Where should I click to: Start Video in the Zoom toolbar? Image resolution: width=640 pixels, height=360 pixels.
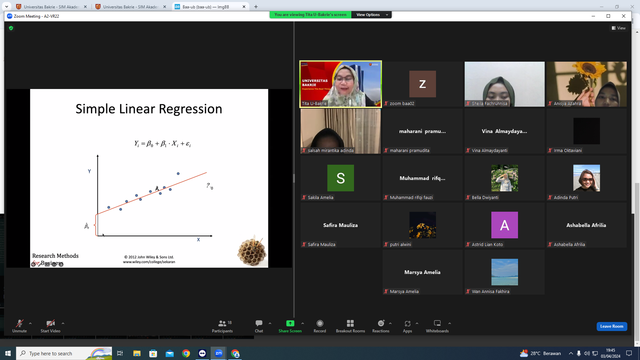coord(50,326)
